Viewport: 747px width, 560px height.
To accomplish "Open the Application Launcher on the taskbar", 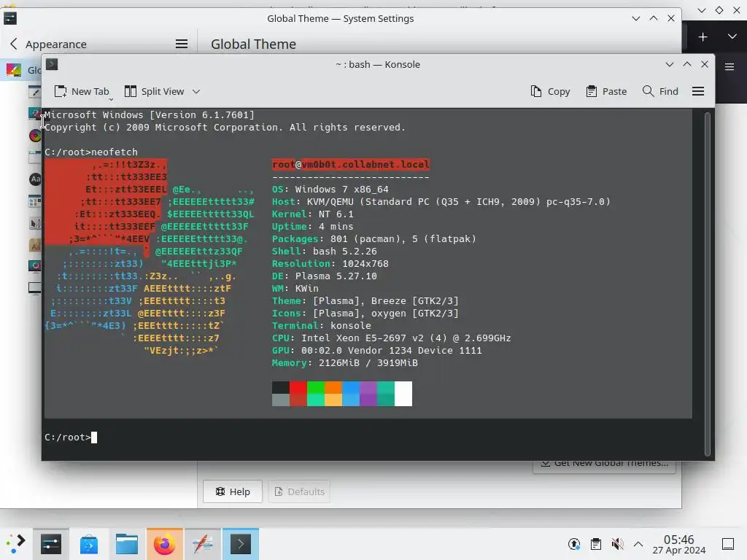I will click(15, 544).
